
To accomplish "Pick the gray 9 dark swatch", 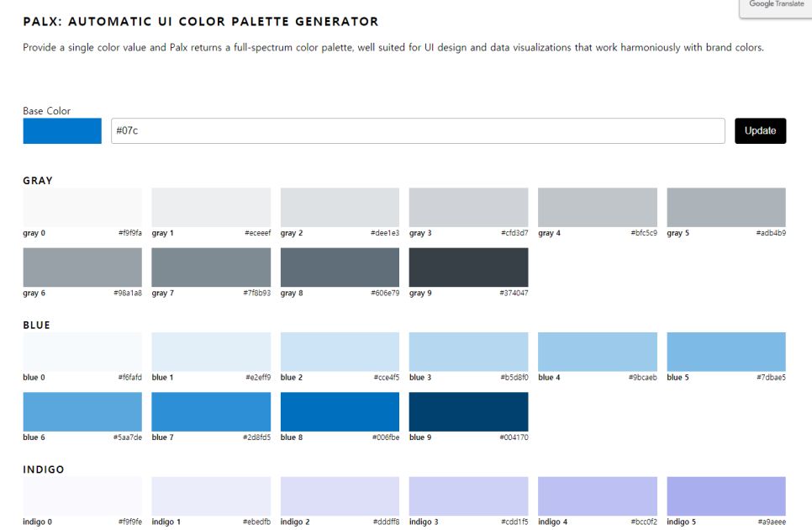I will coord(469,268).
